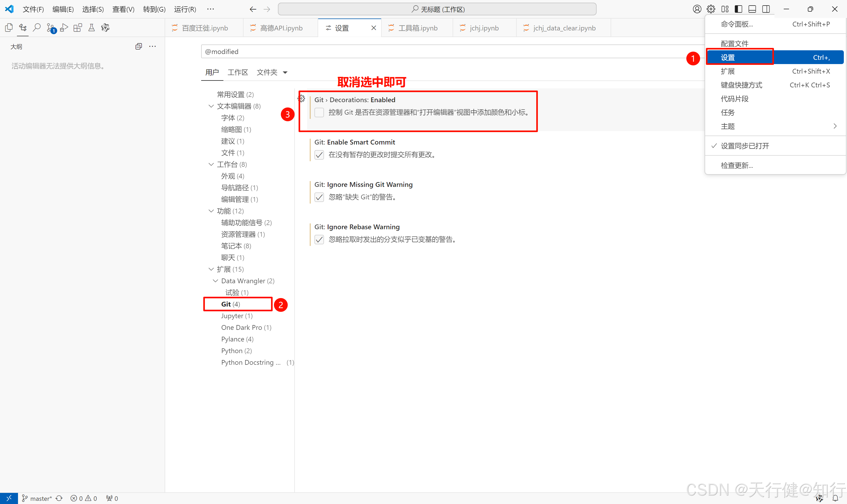Open the Explorer files icon
The width and height of the screenshot is (847, 504).
(9, 28)
